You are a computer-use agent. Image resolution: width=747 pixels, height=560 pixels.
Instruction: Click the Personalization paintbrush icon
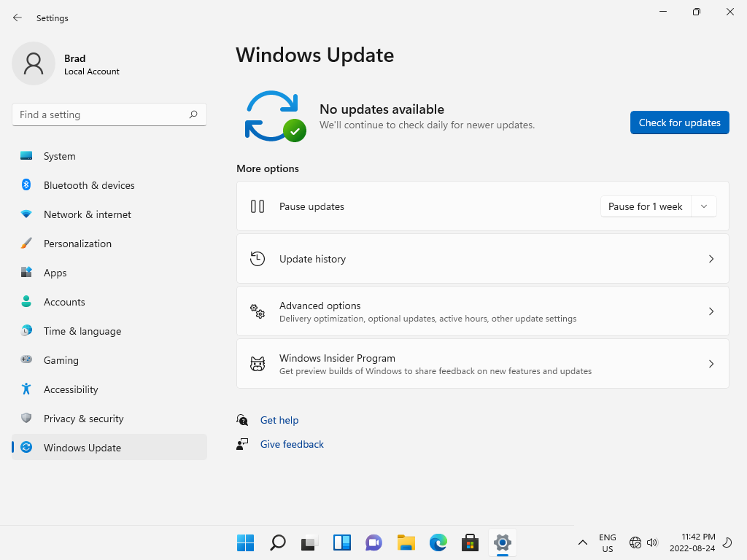pos(26,243)
